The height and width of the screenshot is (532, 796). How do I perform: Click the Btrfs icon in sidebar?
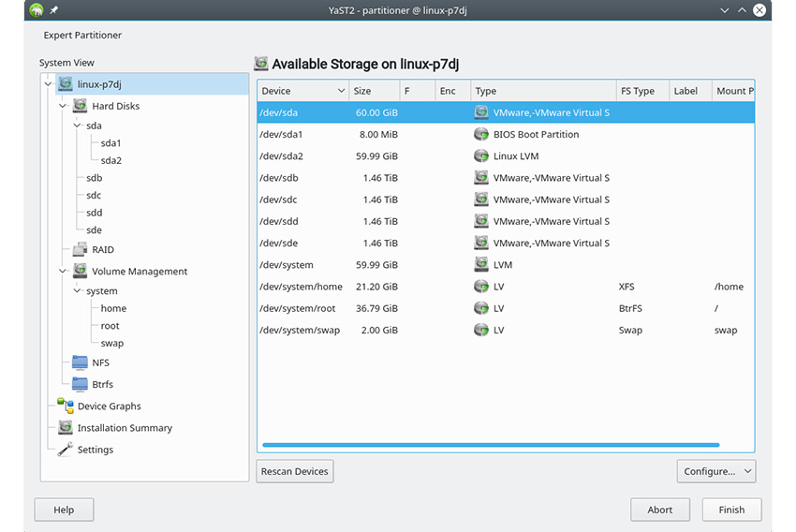pyautogui.click(x=80, y=384)
